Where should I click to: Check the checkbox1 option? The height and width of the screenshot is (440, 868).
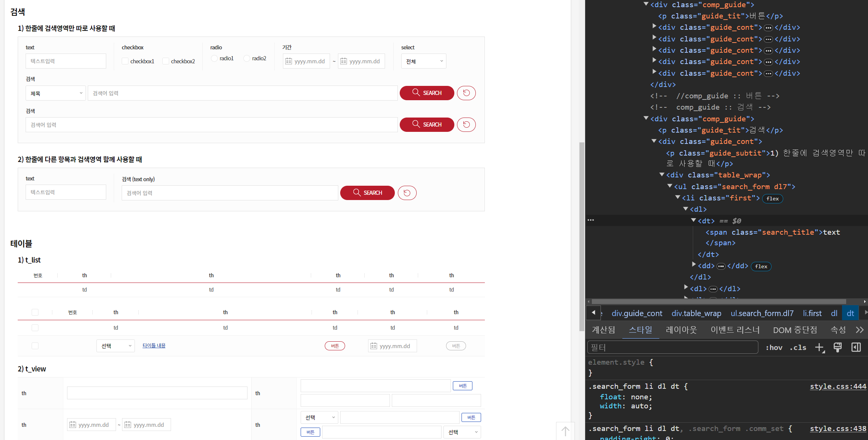click(x=125, y=61)
